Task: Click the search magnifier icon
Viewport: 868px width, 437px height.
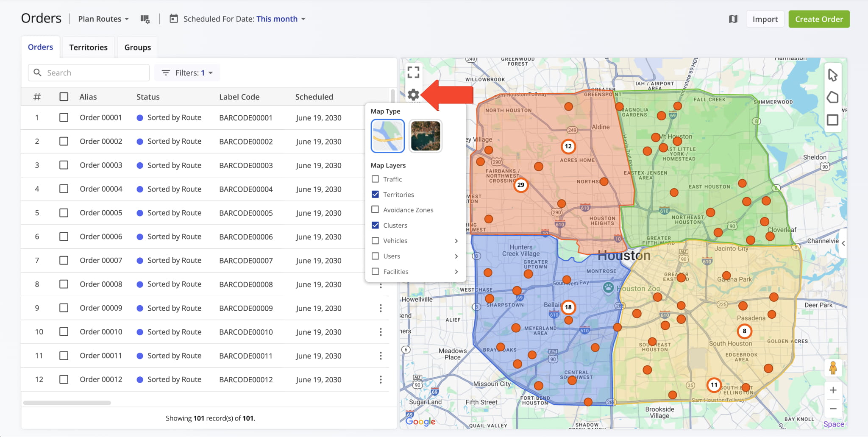Action: pyautogui.click(x=38, y=72)
